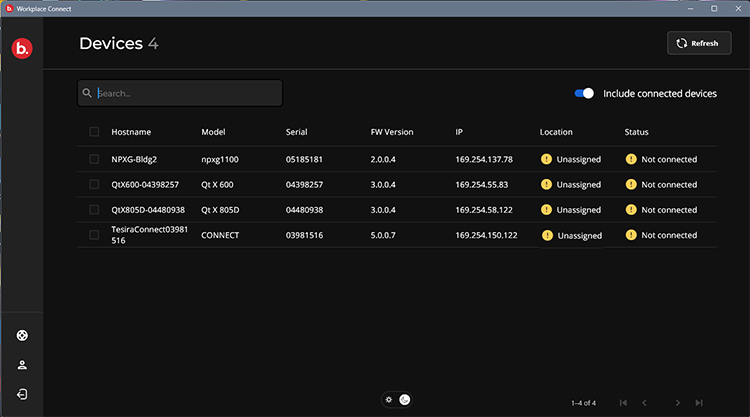Click the Workplace Connect title bar app icon
The height and width of the screenshot is (417, 750).
(9, 9)
